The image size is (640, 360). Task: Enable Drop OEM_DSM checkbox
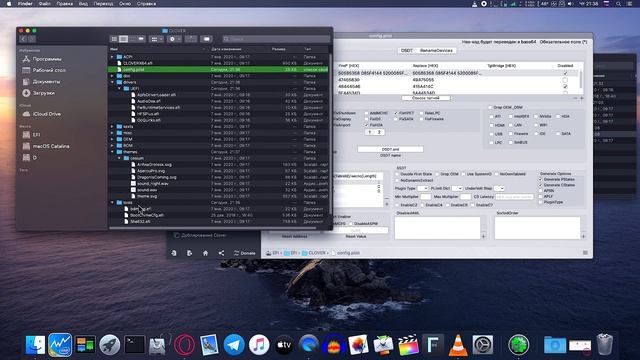coord(490,107)
